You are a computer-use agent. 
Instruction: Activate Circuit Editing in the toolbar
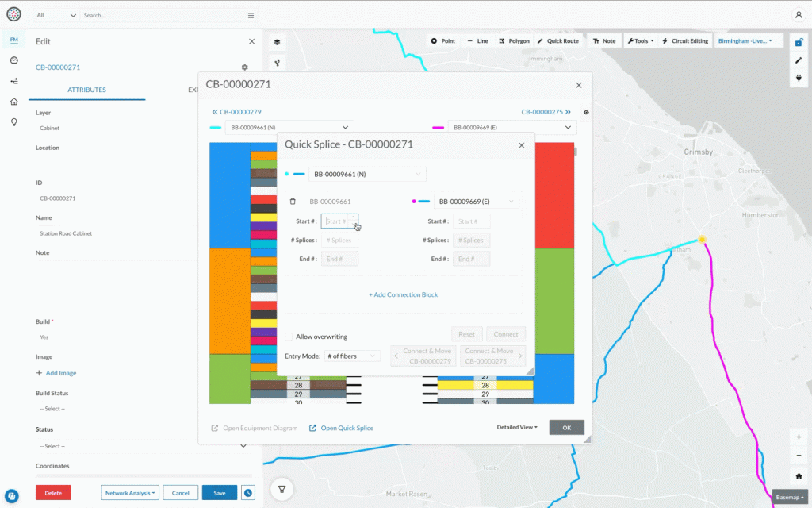coord(684,41)
